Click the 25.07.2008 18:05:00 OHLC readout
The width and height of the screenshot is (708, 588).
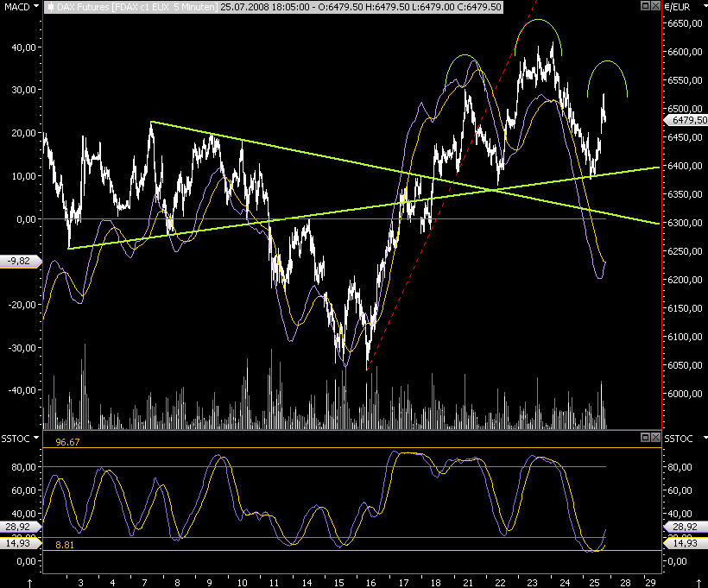point(361,7)
